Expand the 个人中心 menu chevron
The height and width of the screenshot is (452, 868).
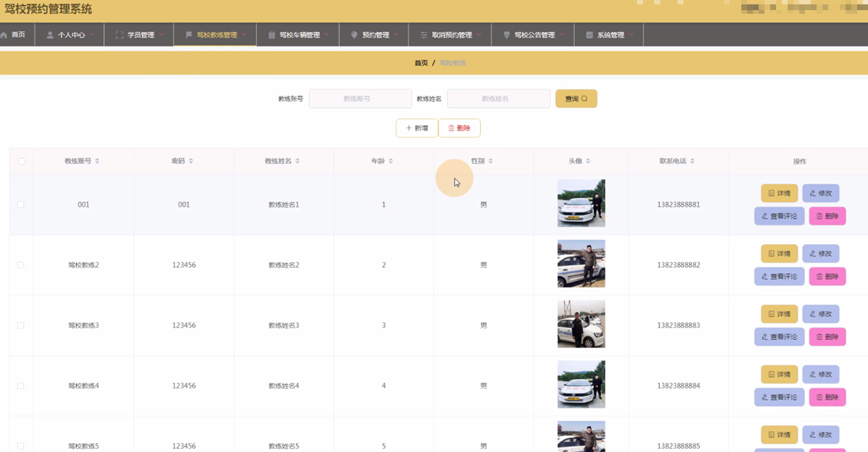pyautogui.click(x=91, y=35)
